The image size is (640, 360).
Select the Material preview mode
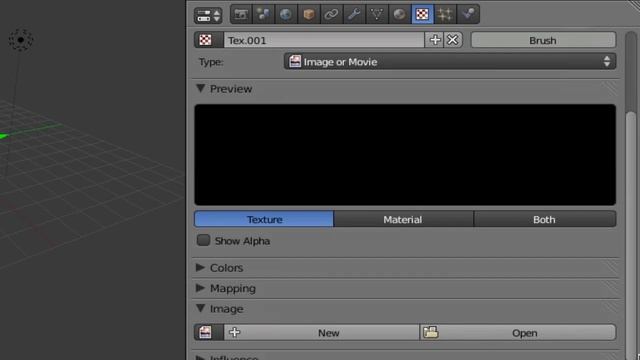403,219
